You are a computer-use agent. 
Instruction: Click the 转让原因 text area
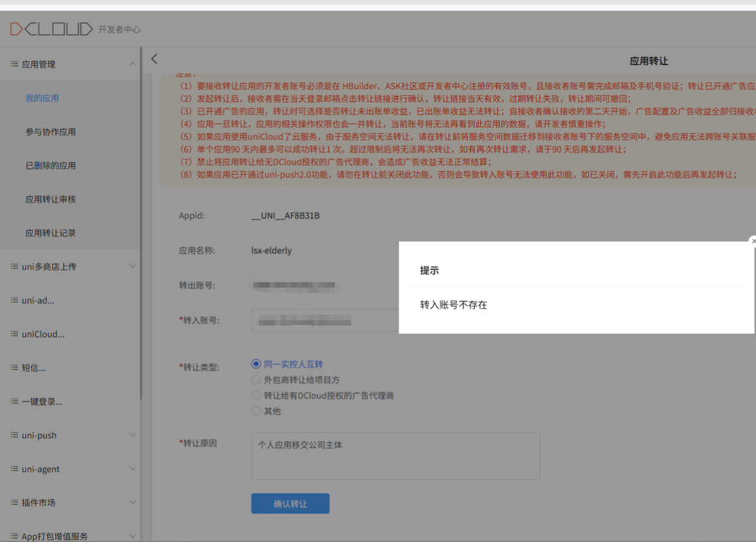click(396, 456)
